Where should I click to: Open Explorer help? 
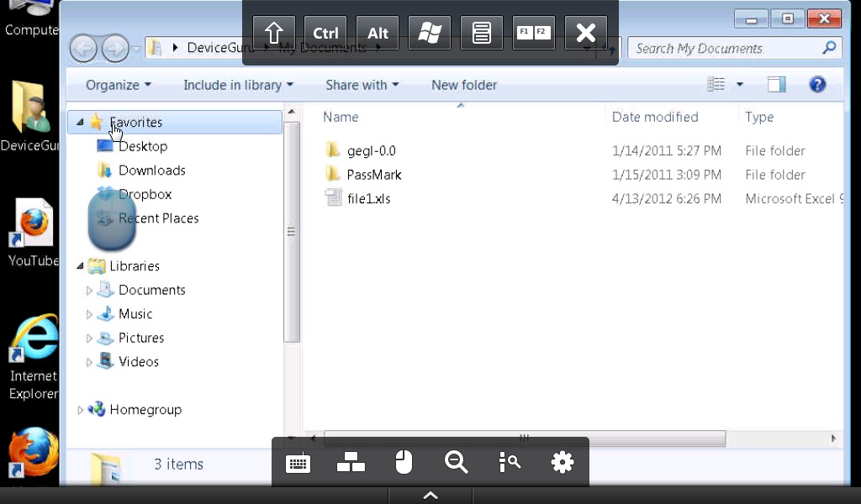point(817,85)
